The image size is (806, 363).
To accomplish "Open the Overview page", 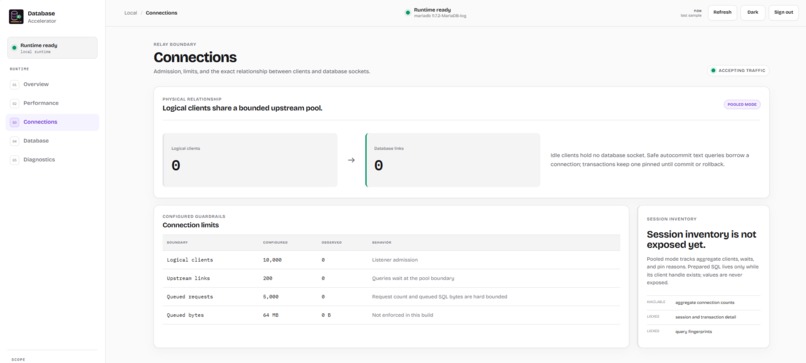I will coord(52,84).
